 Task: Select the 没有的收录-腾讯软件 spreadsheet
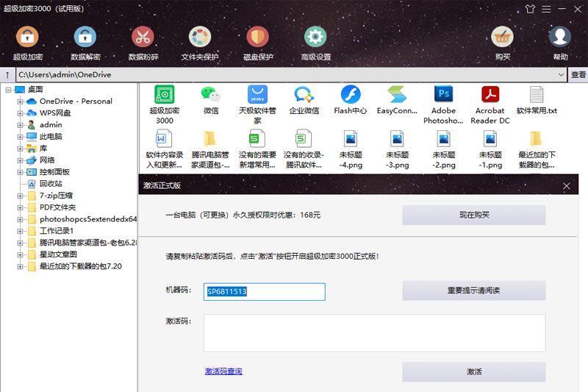(x=304, y=139)
